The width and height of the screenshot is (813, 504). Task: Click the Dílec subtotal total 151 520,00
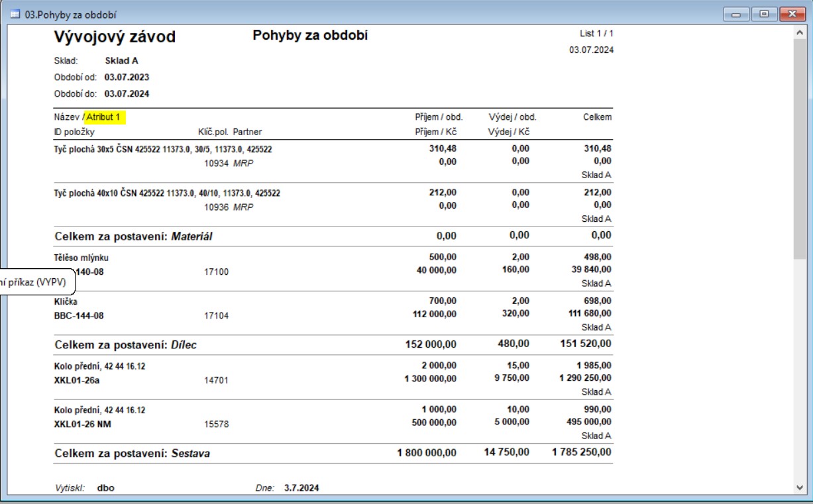tap(585, 344)
